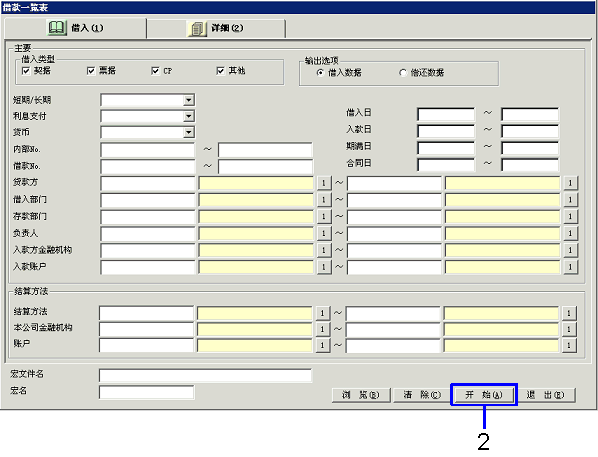
Task: Click the 浏览 (B) button
Action: click(361, 395)
